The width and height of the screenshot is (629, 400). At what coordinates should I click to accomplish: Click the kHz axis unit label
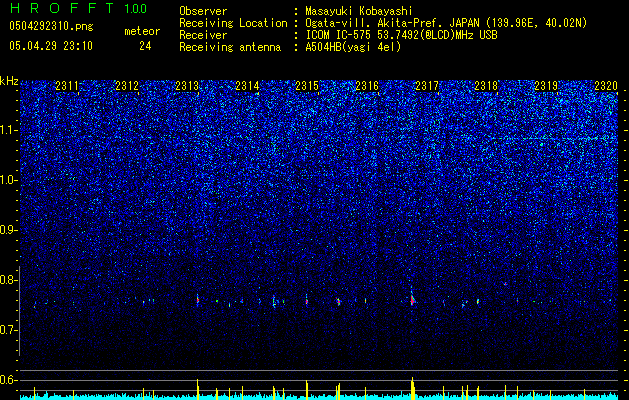(x=9, y=81)
